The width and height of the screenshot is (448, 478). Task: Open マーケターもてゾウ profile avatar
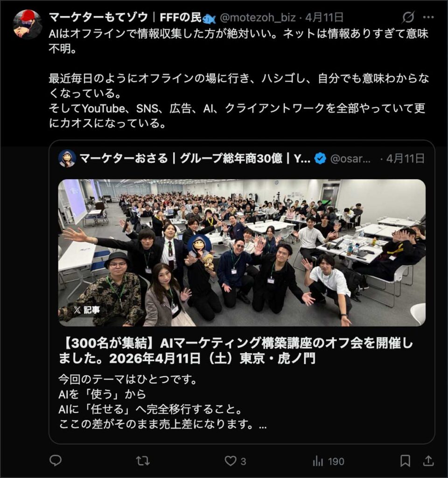28,24
